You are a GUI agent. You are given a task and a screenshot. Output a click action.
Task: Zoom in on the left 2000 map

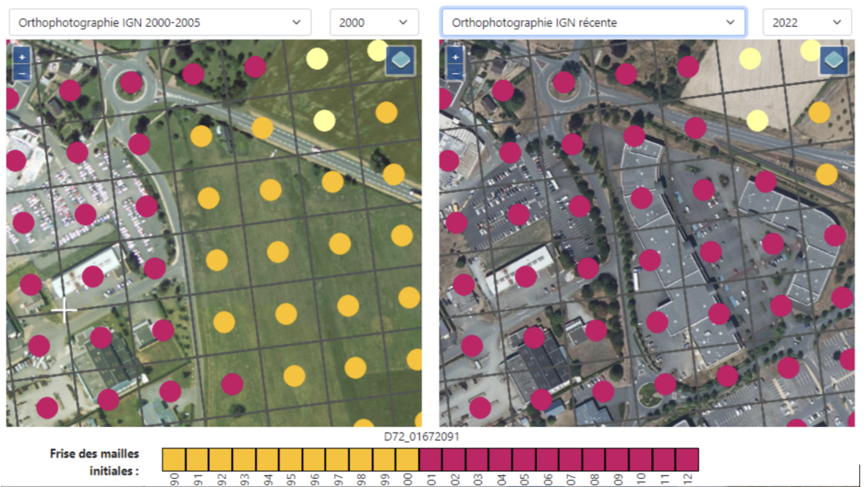[x=21, y=56]
